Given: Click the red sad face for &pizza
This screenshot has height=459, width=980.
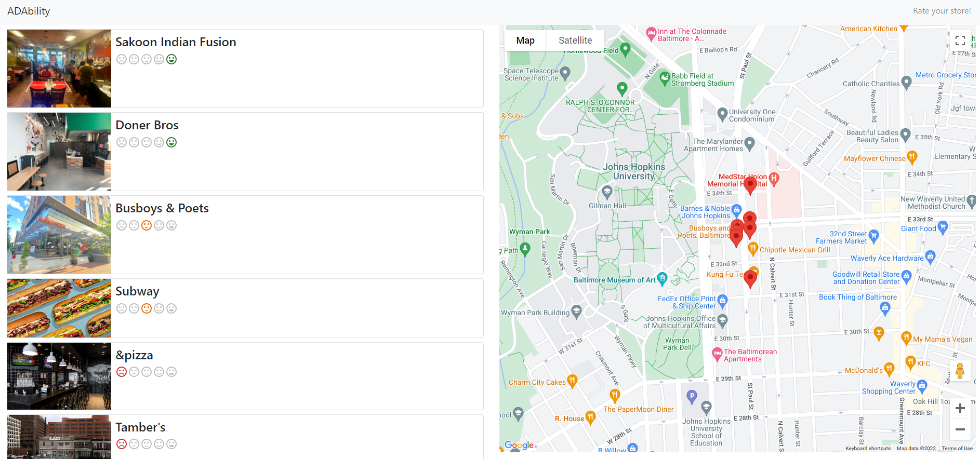Looking at the screenshot, I should pyautogui.click(x=122, y=372).
